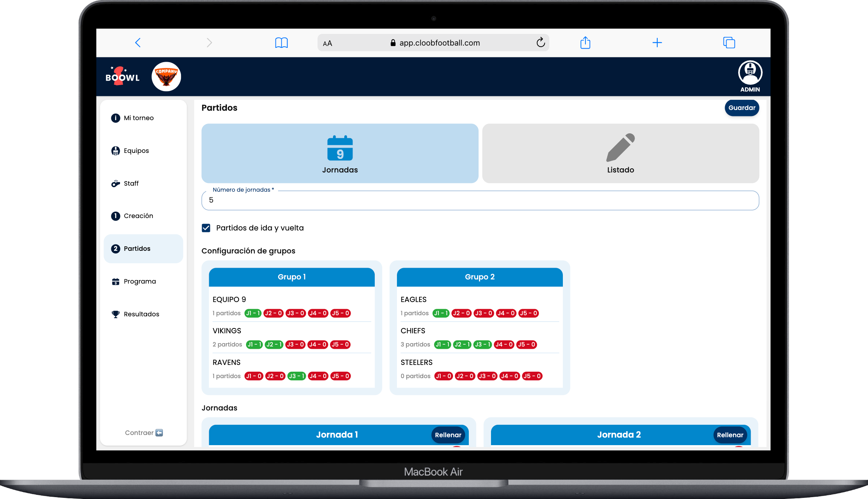Click the Company owl team logo
Viewport: 868px width, 499px height.
166,76
